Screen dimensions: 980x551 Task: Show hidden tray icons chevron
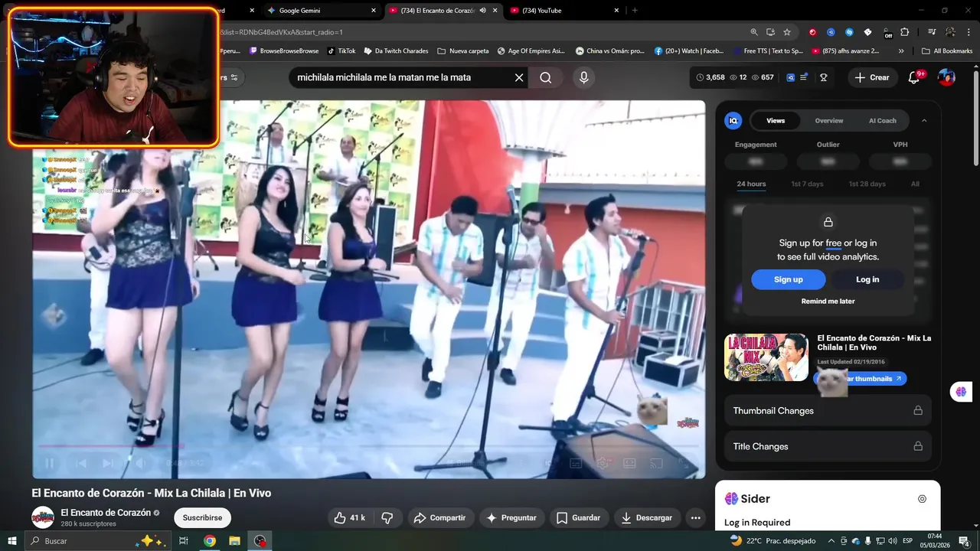[831, 541]
